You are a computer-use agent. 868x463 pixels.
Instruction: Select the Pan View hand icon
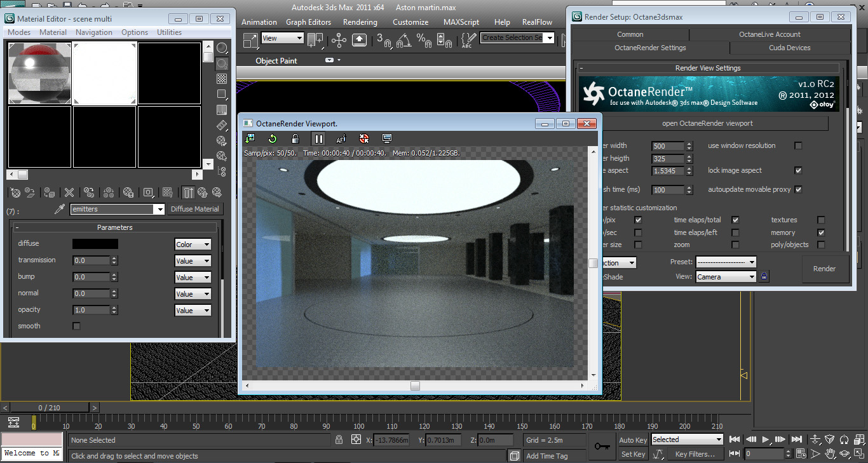tap(831, 454)
